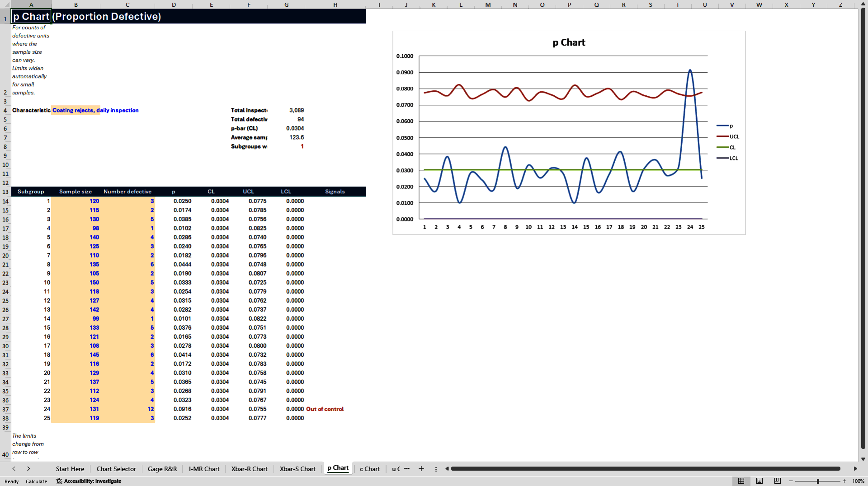Select subgroup number 25 cell

31,418
